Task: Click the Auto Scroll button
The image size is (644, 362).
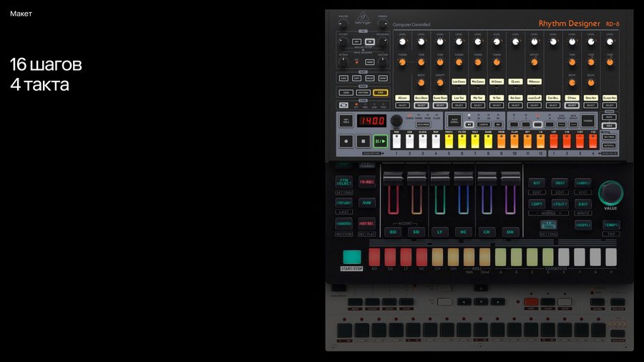Action: [x=454, y=121]
